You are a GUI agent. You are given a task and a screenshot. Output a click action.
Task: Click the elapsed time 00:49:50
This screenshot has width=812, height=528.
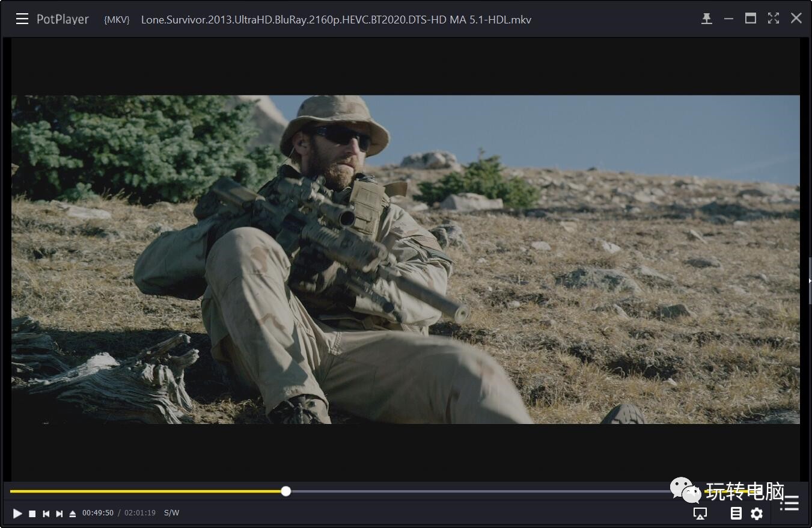pos(98,513)
